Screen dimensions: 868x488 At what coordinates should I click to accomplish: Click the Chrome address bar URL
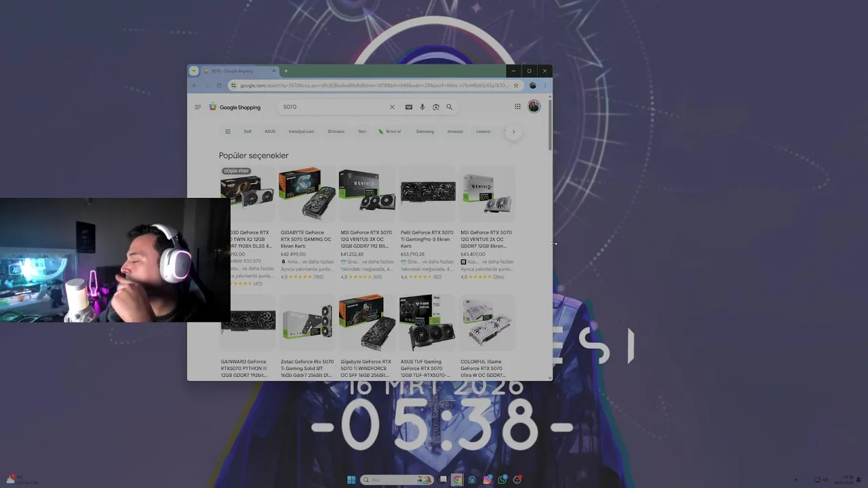(373, 85)
